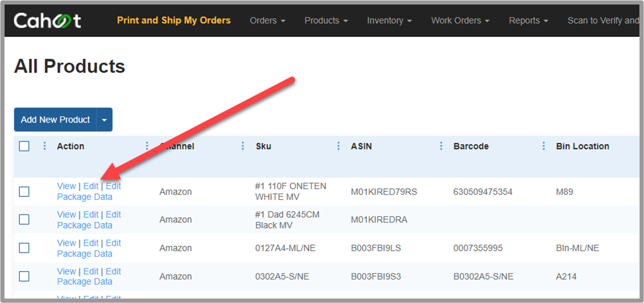Click View for #1 Dad 6245CM Black MV
The image size is (644, 303).
click(66, 215)
